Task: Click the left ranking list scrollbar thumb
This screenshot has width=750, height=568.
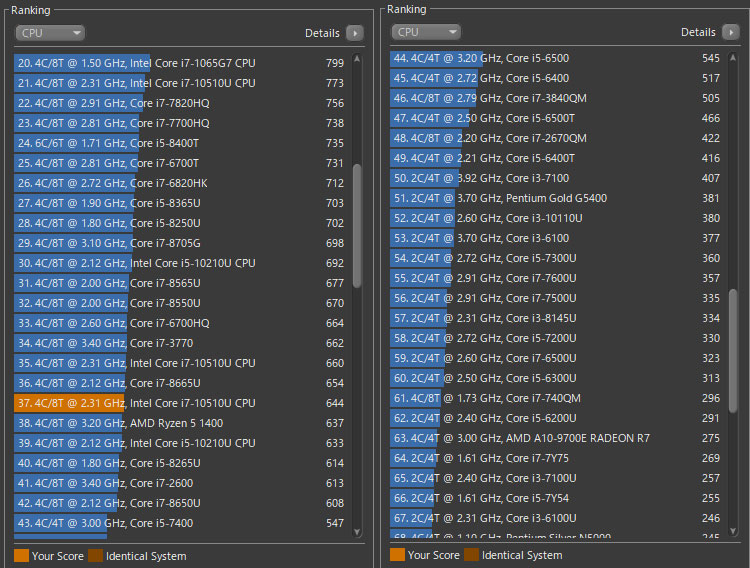Action: click(357, 226)
